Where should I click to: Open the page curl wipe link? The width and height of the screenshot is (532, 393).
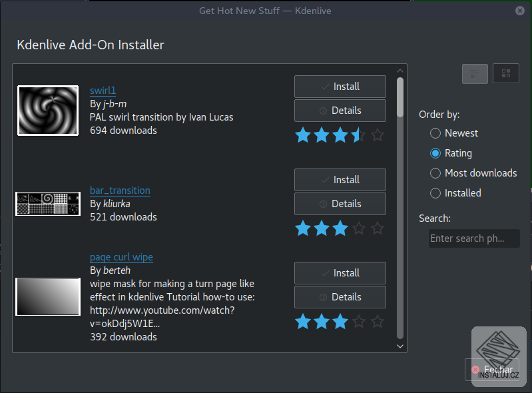121,257
